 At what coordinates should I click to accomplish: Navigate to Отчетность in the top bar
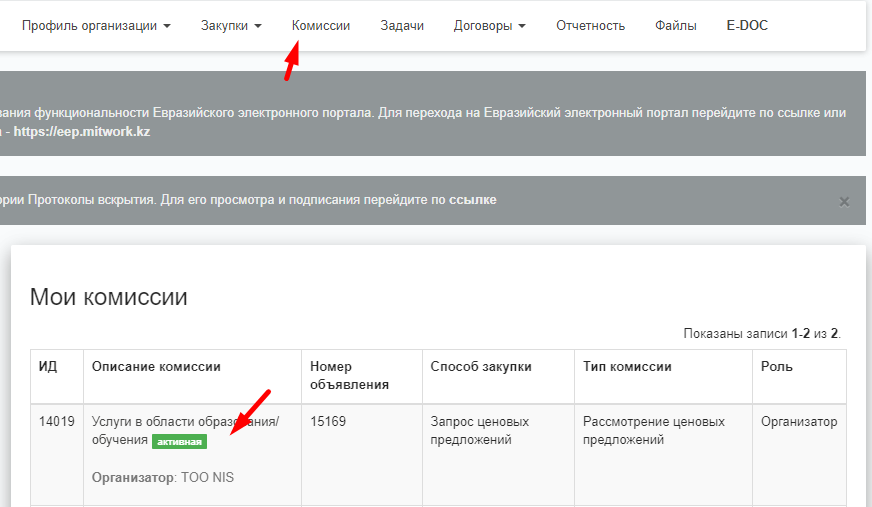590,26
